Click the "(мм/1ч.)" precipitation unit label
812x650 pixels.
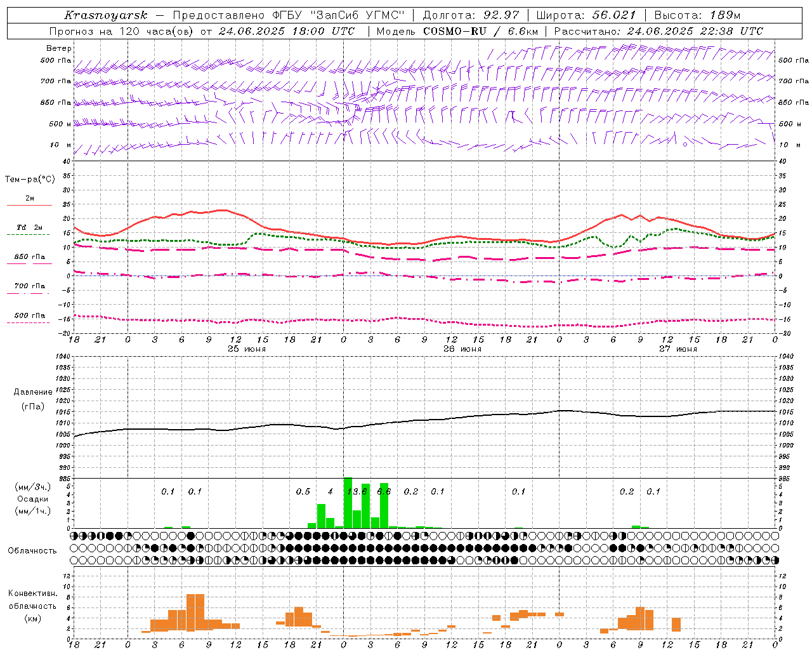[x=32, y=511]
